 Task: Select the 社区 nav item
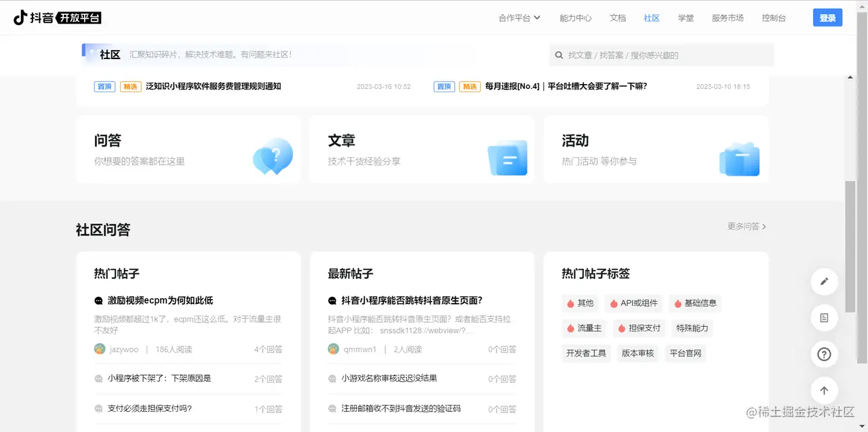(652, 18)
